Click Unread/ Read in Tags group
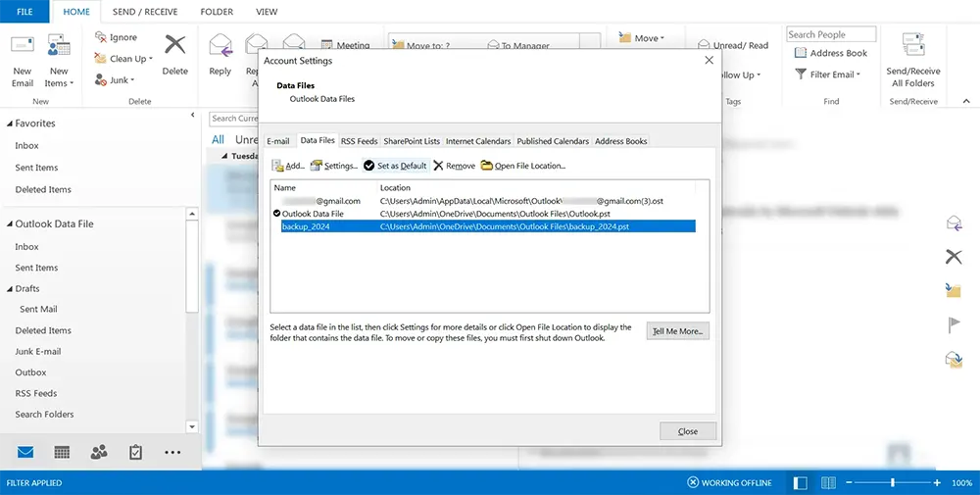Screen dimensions: 980x495 [x=732, y=45]
